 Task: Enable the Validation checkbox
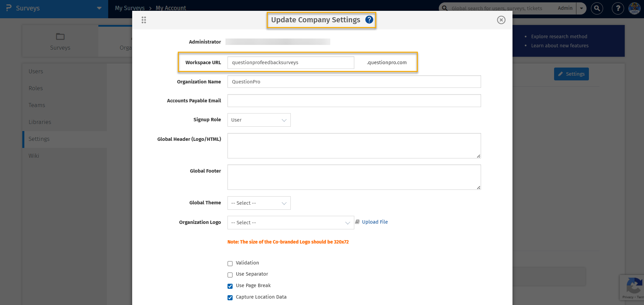click(230, 263)
